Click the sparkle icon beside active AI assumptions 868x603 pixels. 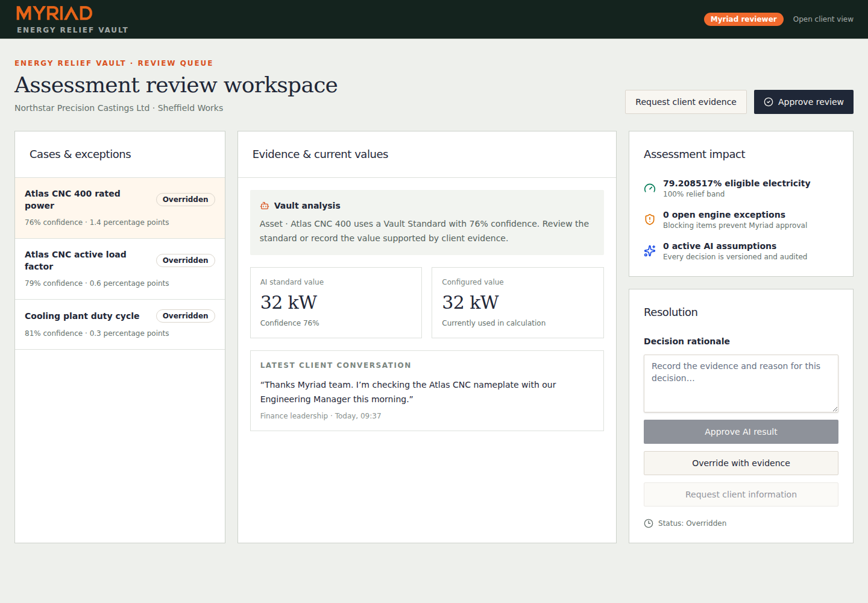tap(650, 251)
